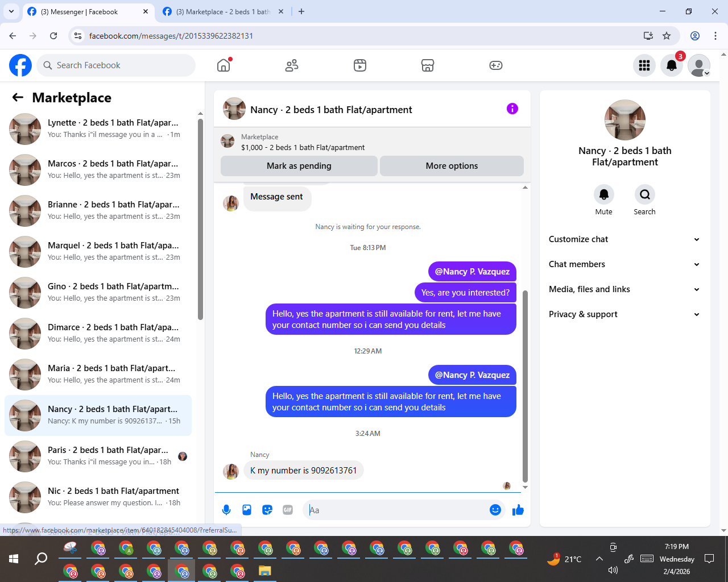The image size is (728, 582).
Task: Open the $1,000 listing link in chat header
Action: (303, 147)
